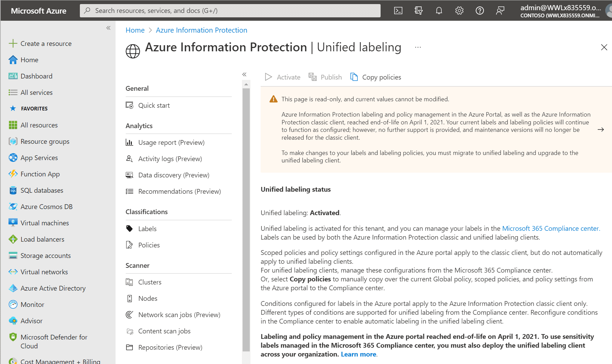Open the Directories and subscriptions filter icon
This screenshot has height=364, width=612.
418,11
